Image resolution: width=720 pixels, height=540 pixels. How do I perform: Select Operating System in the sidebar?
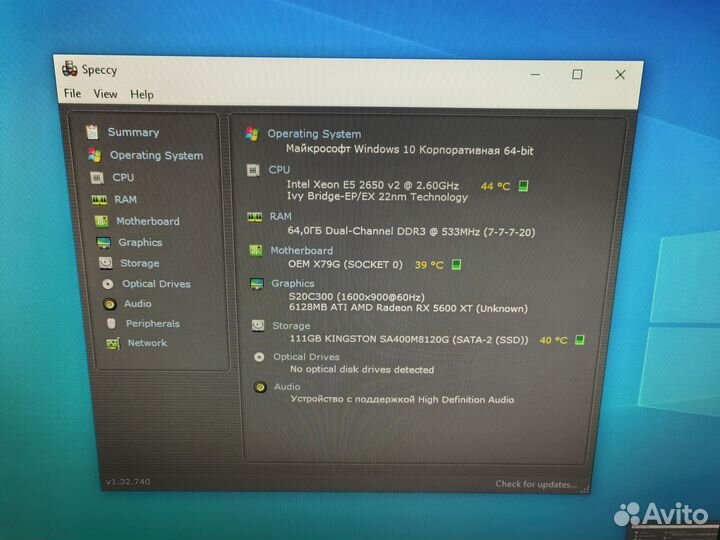pos(157,156)
